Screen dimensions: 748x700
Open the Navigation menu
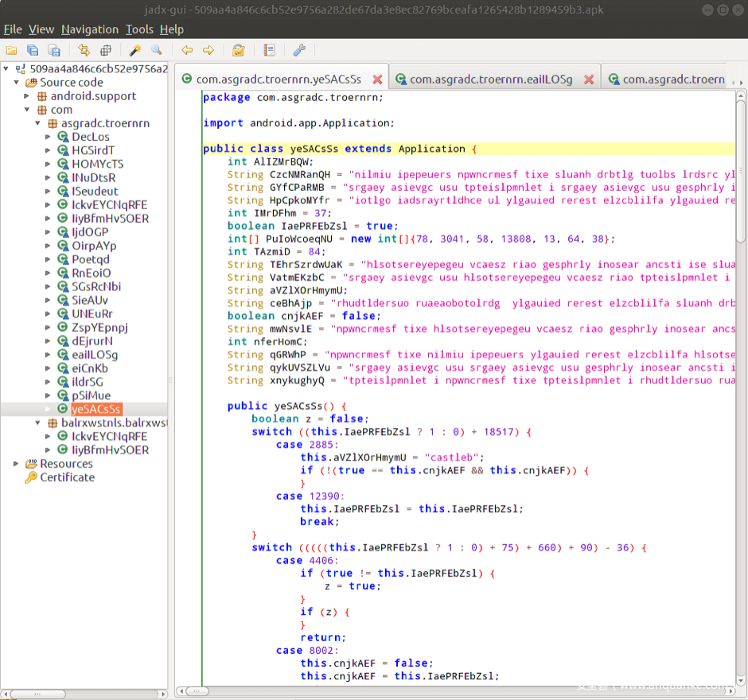[x=90, y=29]
